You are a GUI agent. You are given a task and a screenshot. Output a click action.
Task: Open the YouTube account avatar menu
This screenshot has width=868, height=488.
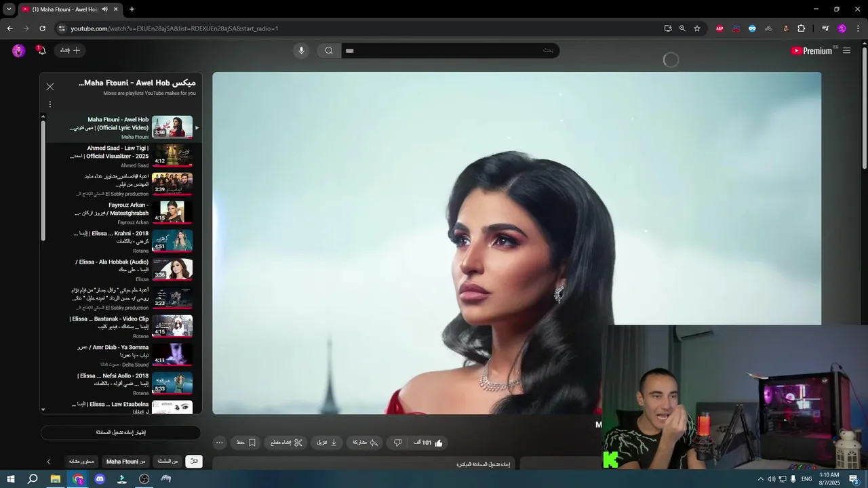click(x=19, y=50)
